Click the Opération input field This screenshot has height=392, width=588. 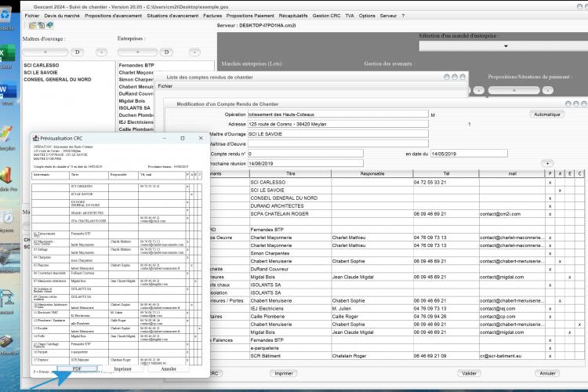click(x=338, y=114)
